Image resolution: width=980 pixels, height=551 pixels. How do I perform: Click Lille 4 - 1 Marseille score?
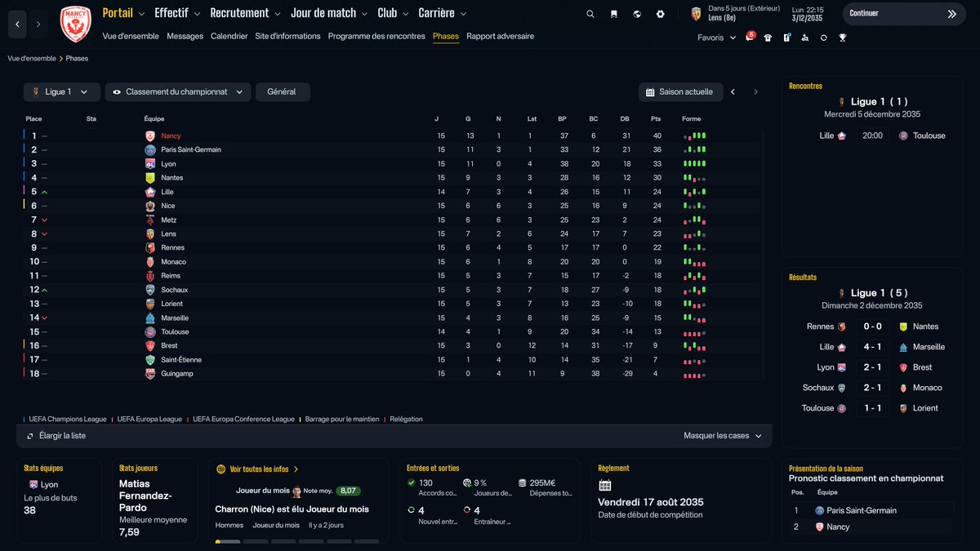click(872, 347)
